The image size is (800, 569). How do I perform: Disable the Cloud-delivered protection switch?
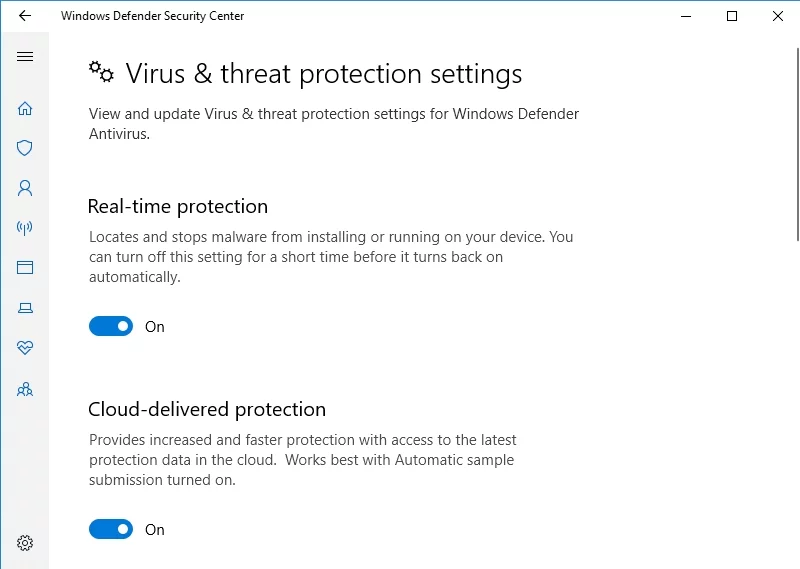click(111, 529)
